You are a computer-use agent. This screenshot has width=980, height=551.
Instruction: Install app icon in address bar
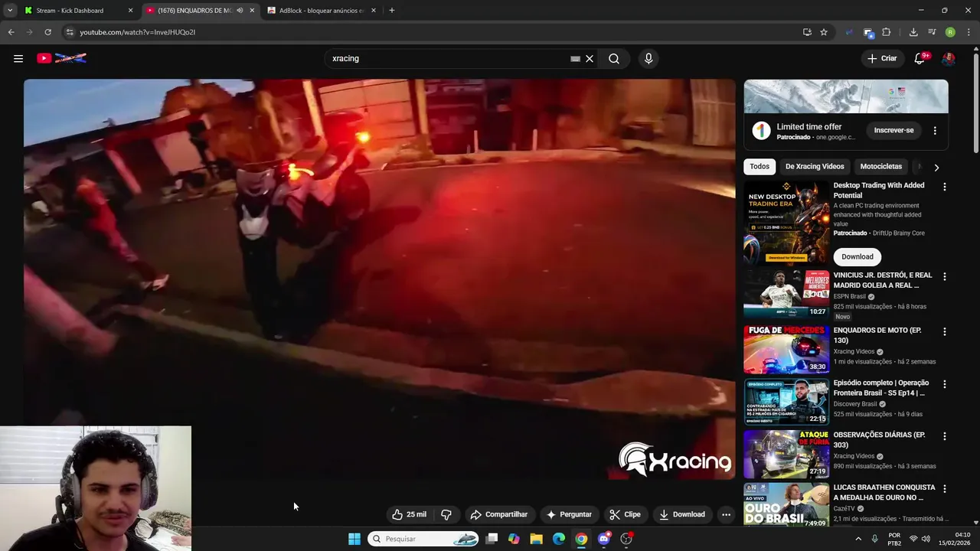[807, 32]
